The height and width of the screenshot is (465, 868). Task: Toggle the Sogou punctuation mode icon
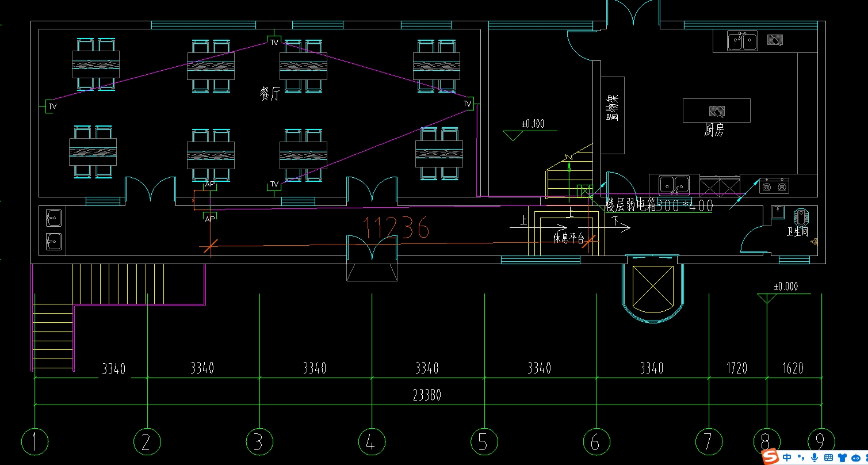[x=800, y=458]
